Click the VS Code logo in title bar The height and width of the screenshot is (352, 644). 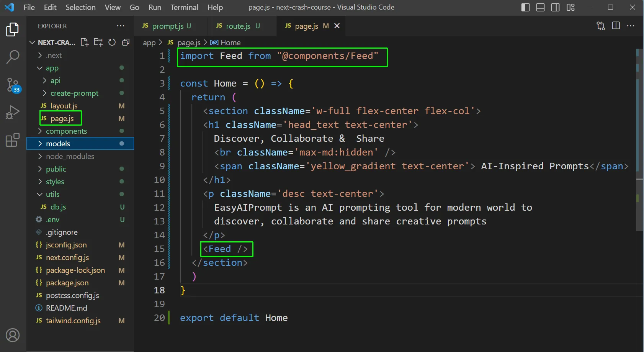click(x=9, y=7)
